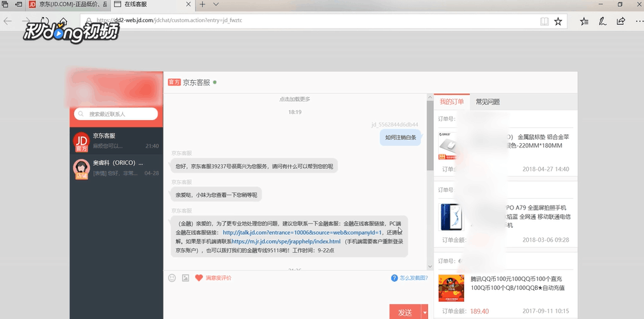Add this page to favorites with the star
The image size is (644, 319).
(558, 22)
